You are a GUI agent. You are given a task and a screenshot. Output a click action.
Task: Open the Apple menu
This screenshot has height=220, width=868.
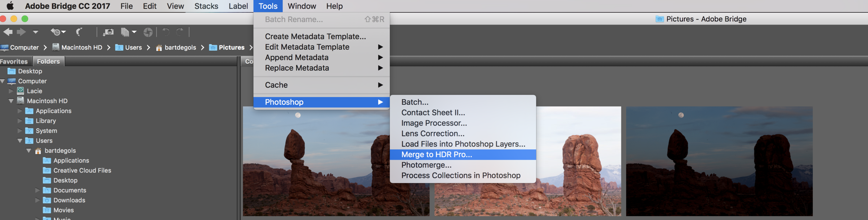(x=10, y=6)
